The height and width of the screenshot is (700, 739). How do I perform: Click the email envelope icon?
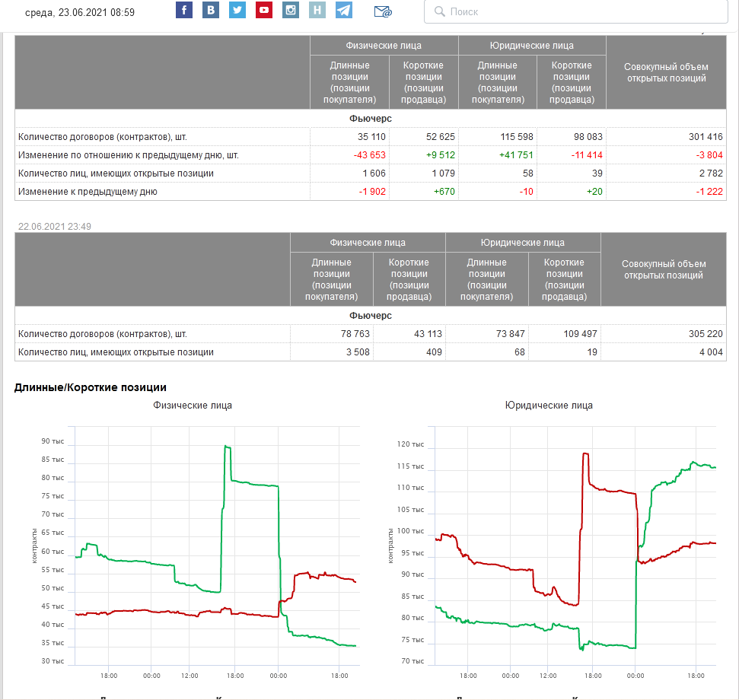[383, 11]
